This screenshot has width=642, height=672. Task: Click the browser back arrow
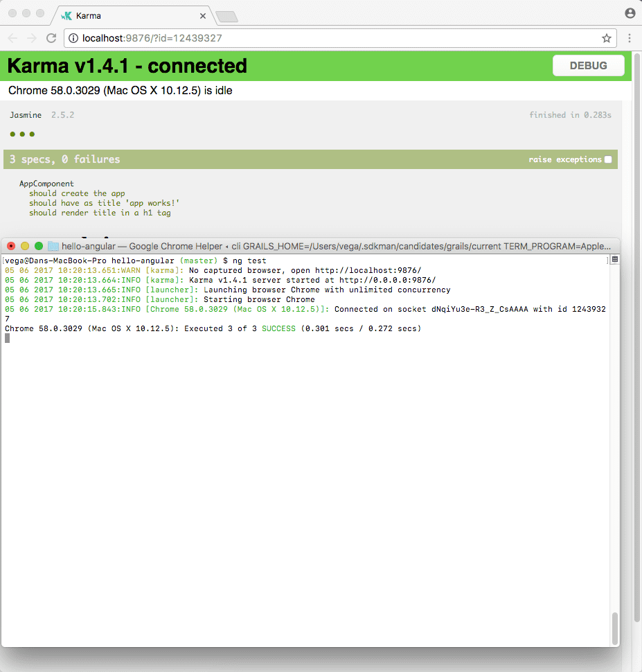coord(12,38)
